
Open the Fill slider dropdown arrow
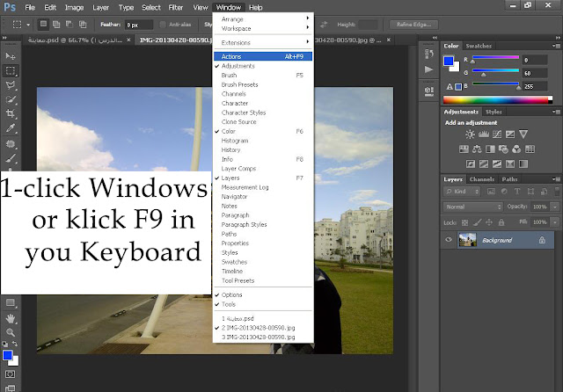[x=555, y=222]
